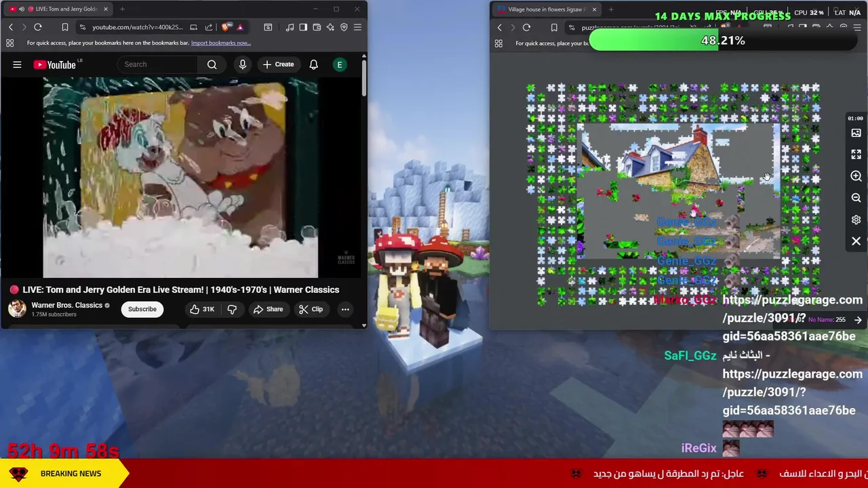
Task: Open YouTube notifications bell
Action: 313,64
